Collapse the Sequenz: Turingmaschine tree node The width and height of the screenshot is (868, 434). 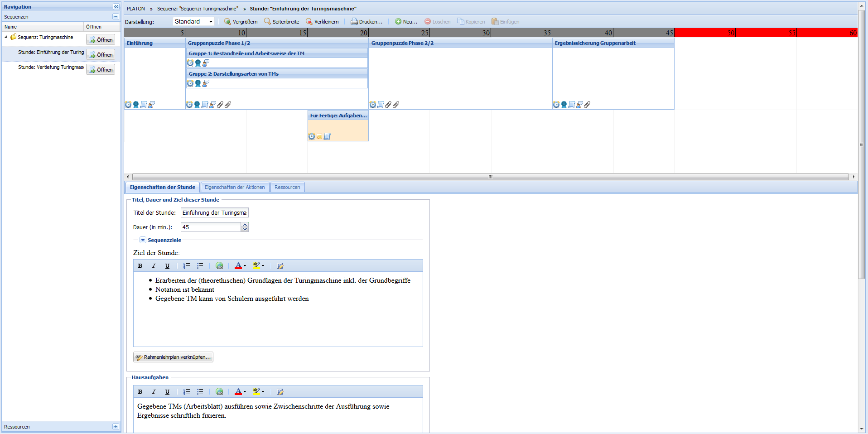point(6,37)
